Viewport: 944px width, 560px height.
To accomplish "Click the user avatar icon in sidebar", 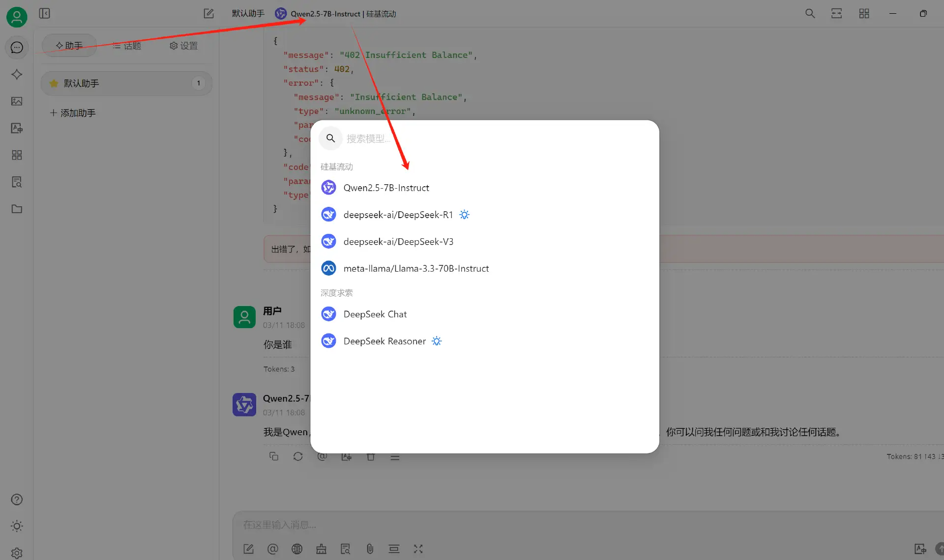I will pos(17,17).
